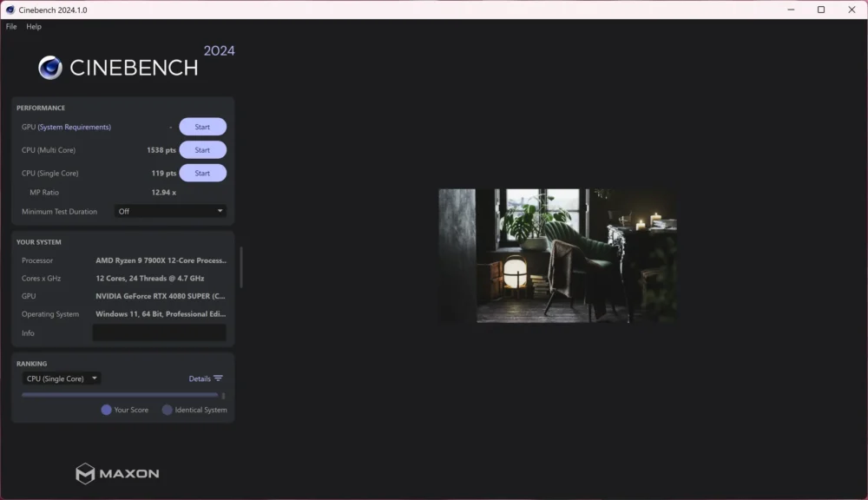Image resolution: width=868 pixels, height=500 pixels.
Task: Click the Cinebench title bar app icon
Action: coord(10,10)
